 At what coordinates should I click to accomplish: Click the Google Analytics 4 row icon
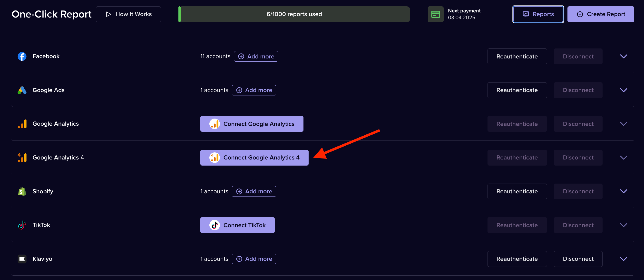[22, 158]
